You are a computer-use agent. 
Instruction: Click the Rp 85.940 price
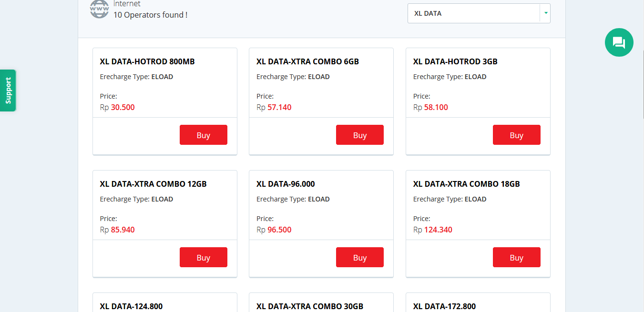(117, 230)
